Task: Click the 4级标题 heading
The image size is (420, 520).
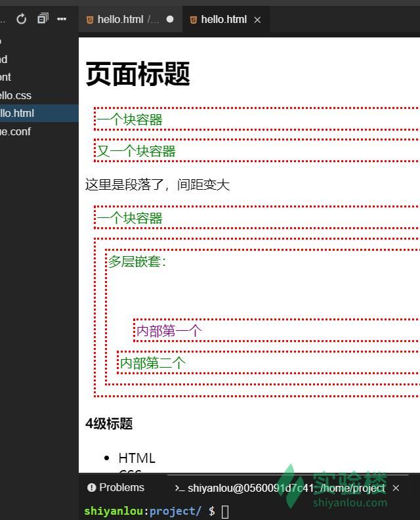Action: tap(109, 423)
